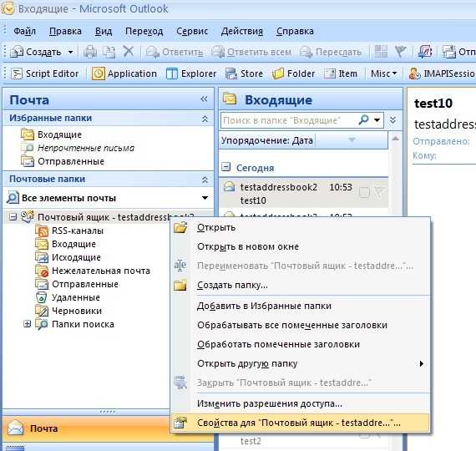This screenshot has height=451, width=476.
Task: Click the Поиск в папке Входящие field
Action: (x=288, y=120)
